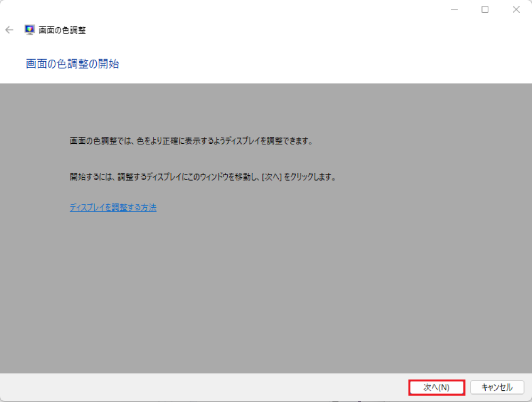This screenshot has height=402, width=532.
Task: Maximize the color calibration window
Action: pos(485,10)
